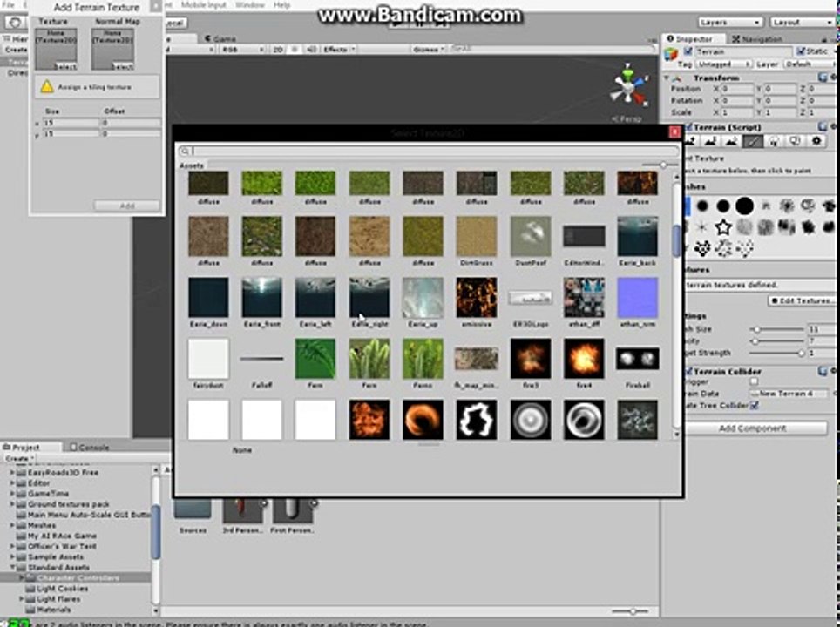Collapse the Transform component
840x627 pixels.
click(667, 78)
